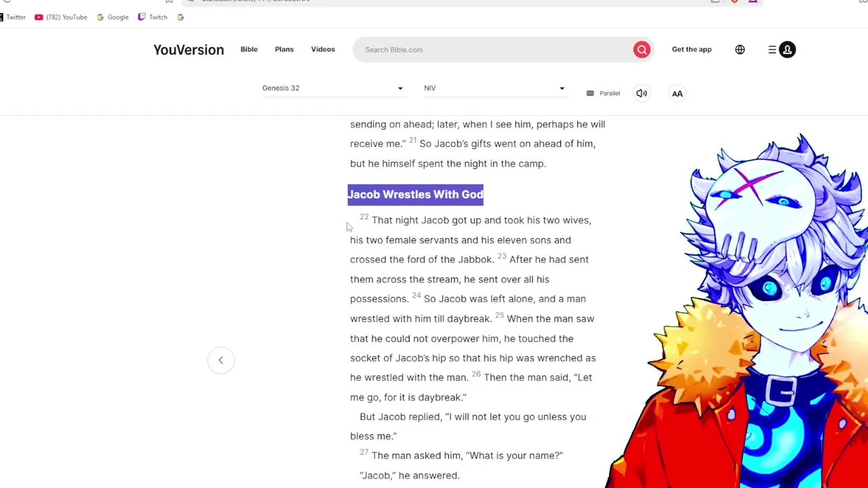Viewport: 868px width, 488px height.
Task: Open the Videos menu item
Action: 323,49
